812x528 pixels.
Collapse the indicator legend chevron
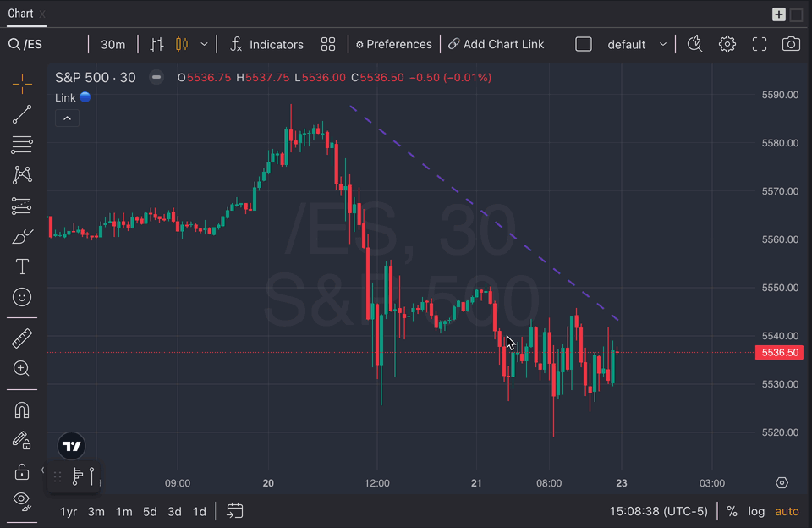click(x=67, y=118)
